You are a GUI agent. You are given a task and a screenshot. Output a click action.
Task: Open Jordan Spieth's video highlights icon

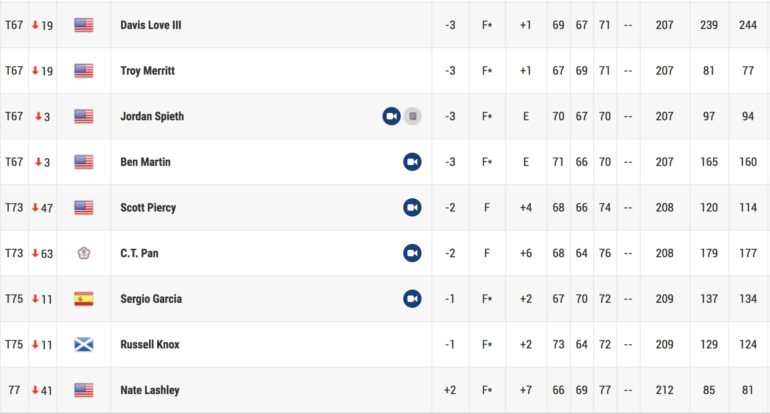[391, 116]
